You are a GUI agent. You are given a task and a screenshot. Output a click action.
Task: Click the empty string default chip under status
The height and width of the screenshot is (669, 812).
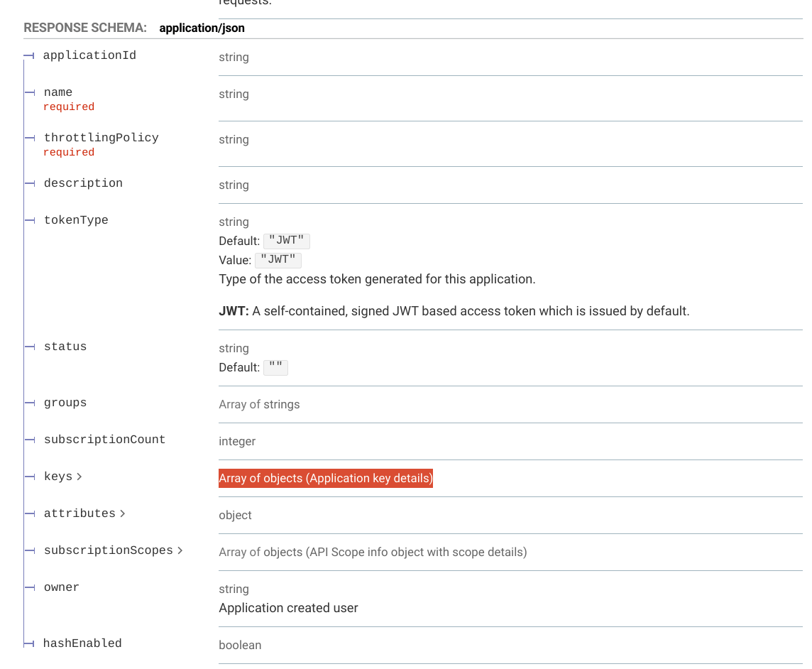coord(275,367)
